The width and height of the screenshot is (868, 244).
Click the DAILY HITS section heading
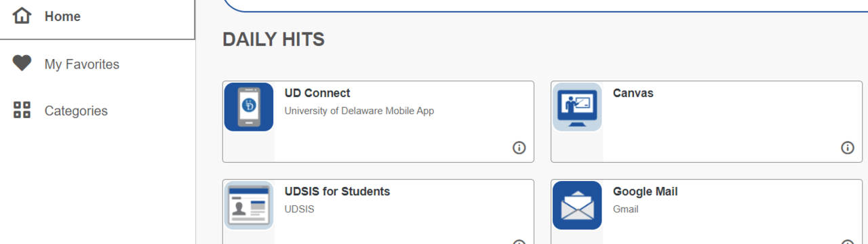click(x=274, y=40)
